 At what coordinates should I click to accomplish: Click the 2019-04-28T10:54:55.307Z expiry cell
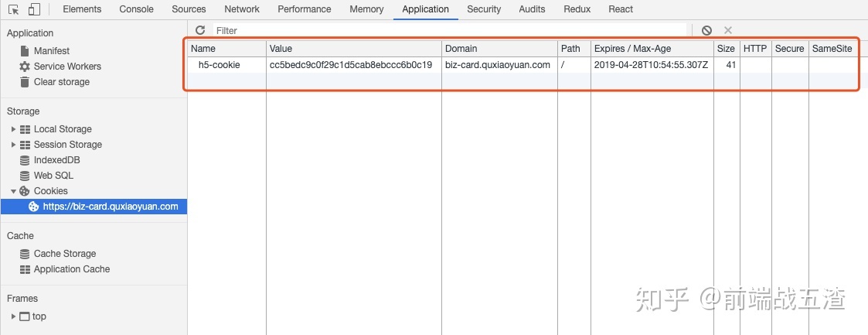pyautogui.click(x=652, y=65)
